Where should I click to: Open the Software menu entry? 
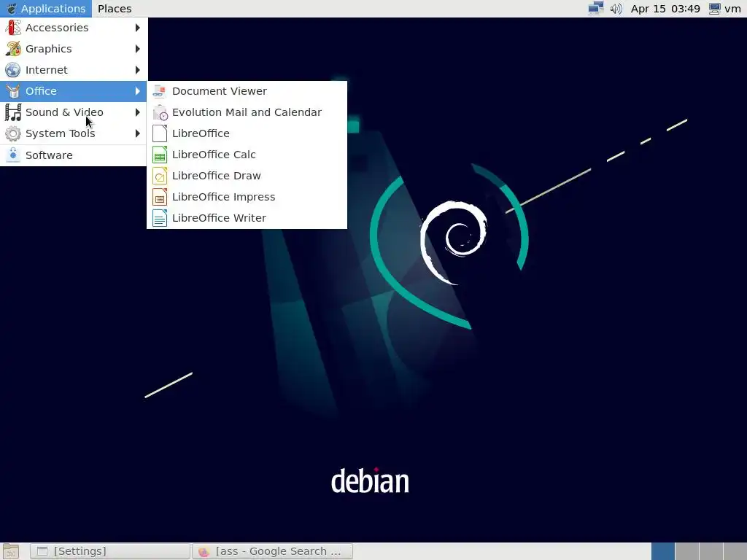point(74,155)
